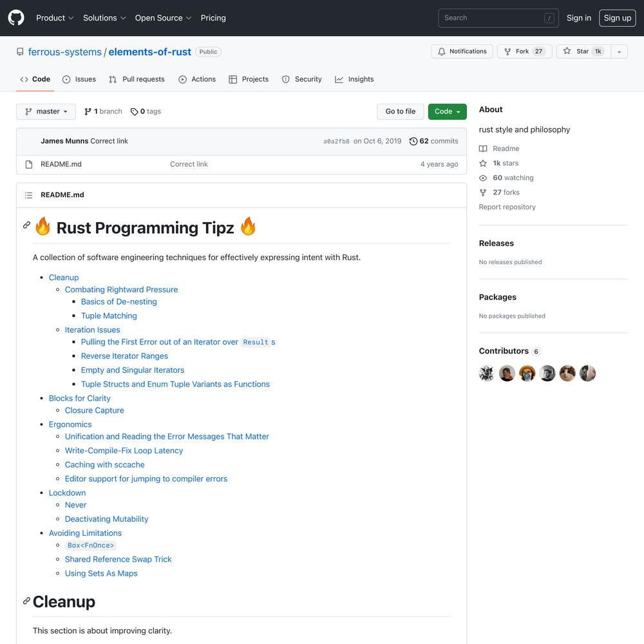644x644 pixels.
Task: Click the anchor link icon beside Cleanup heading
Action: [x=26, y=601]
